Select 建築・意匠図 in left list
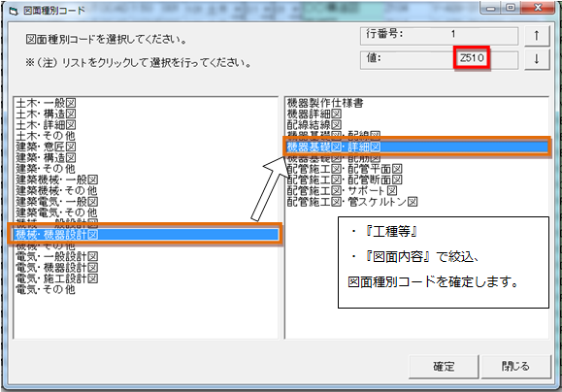The image size is (562, 392). pos(46,147)
